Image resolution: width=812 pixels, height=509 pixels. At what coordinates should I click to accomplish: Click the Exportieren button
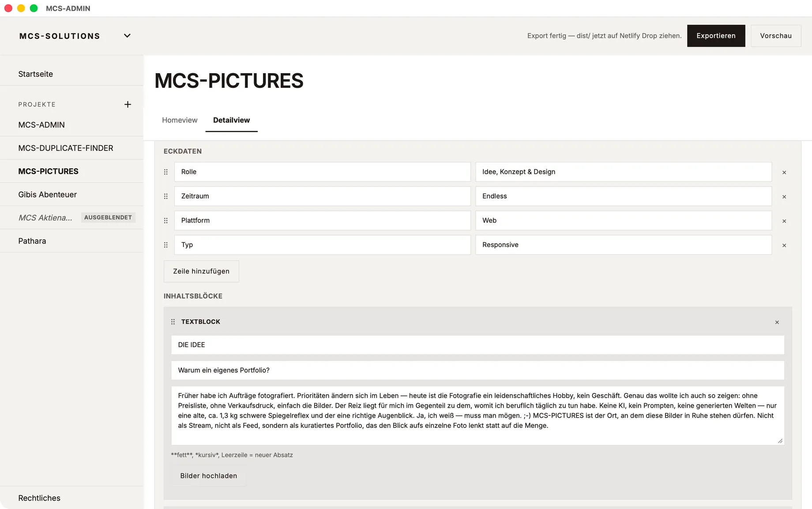point(716,36)
